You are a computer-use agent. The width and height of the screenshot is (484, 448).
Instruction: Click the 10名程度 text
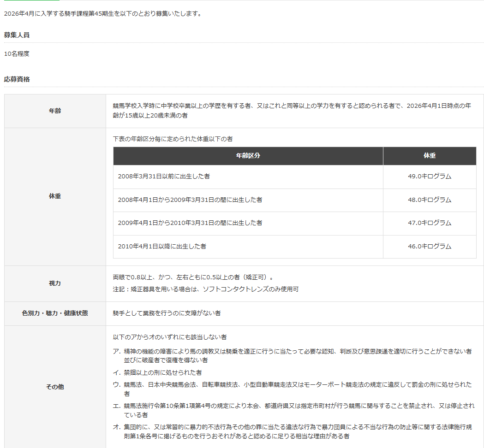(x=17, y=53)
